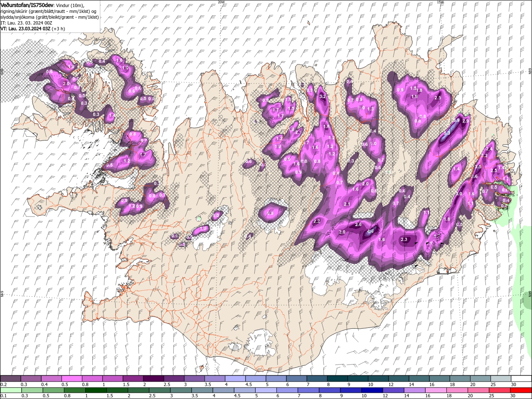
Task: Click the 20W longitude label
Action: (221, 2)
